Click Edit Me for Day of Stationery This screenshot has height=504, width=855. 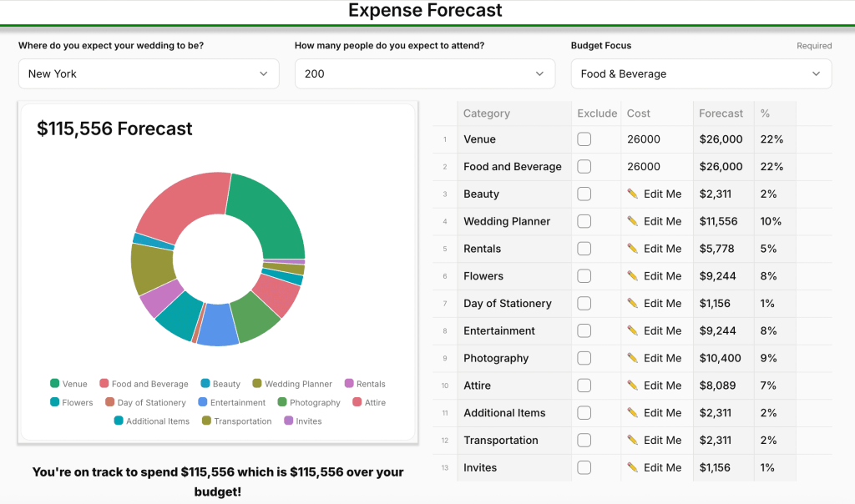tap(662, 304)
